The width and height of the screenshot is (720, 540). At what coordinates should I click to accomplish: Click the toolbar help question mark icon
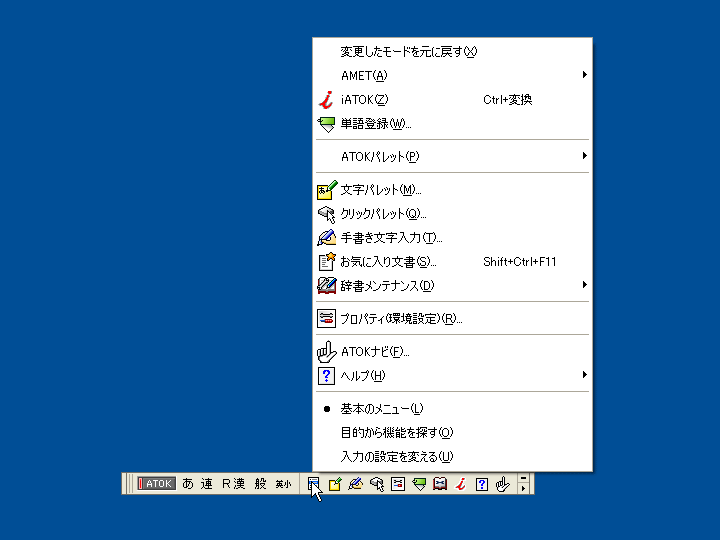click(482, 484)
